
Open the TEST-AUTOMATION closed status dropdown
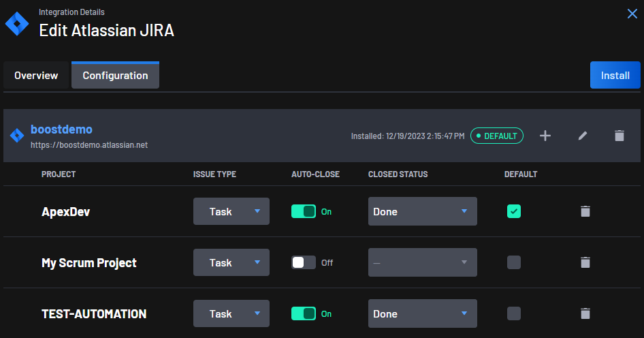tap(423, 313)
